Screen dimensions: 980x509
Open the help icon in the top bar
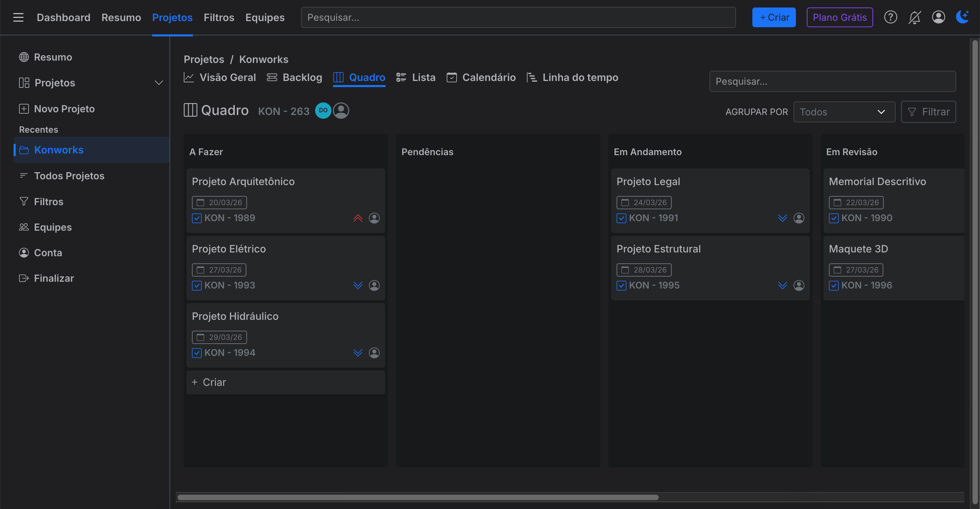[x=890, y=17]
